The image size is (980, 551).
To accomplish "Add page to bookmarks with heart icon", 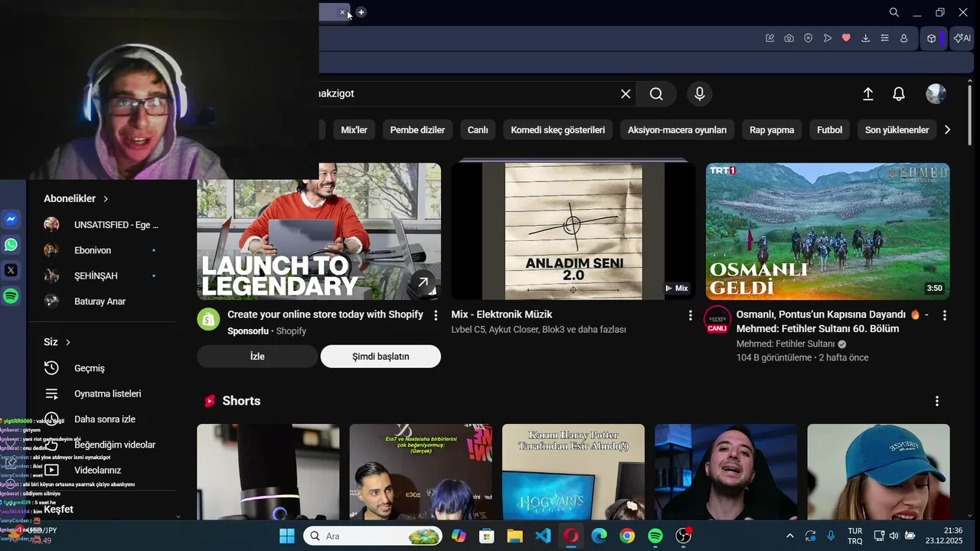I will point(846,38).
